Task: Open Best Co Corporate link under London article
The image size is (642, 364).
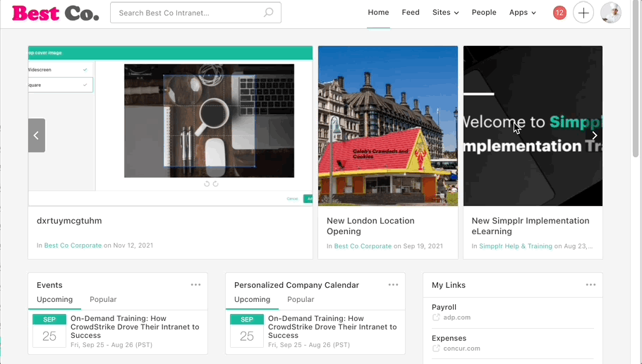Action: point(363,246)
